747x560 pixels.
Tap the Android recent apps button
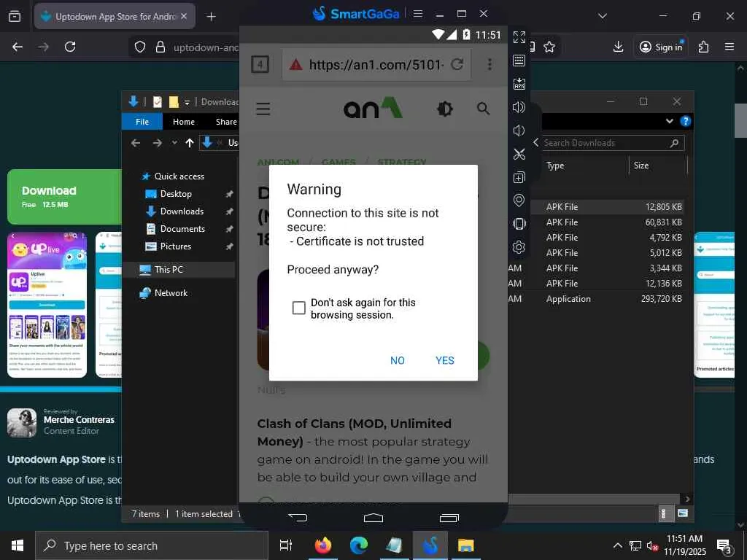[449, 518]
